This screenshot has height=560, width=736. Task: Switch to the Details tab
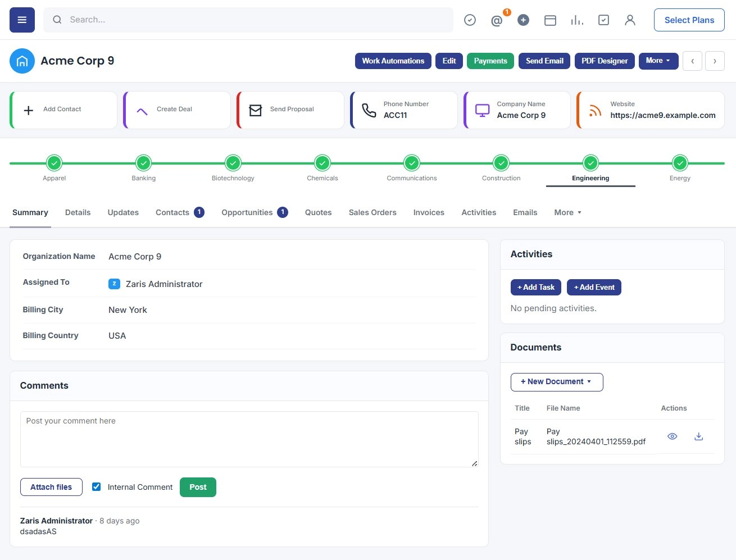78,212
